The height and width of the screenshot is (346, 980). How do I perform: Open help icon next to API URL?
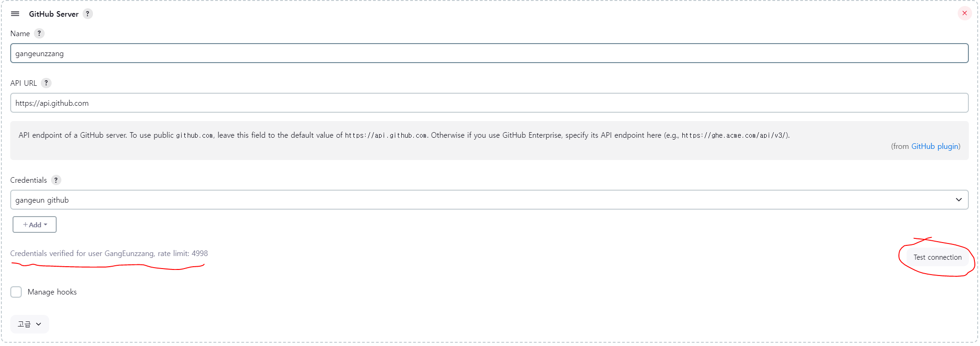46,83
